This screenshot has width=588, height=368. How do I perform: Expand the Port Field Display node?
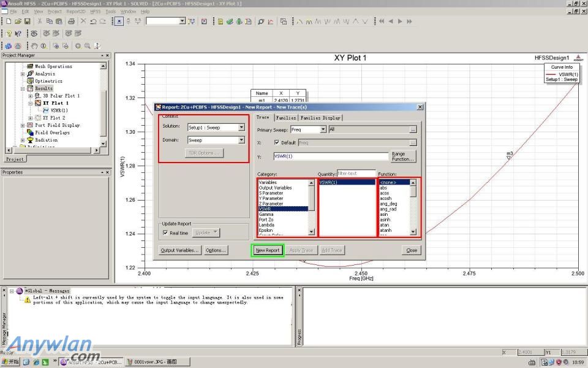point(23,125)
